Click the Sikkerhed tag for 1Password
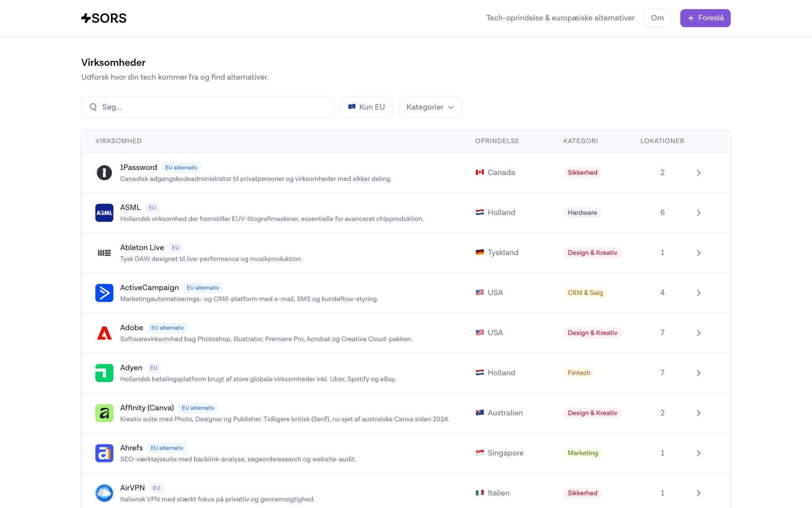The height and width of the screenshot is (508, 812). [x=582, y=172]
